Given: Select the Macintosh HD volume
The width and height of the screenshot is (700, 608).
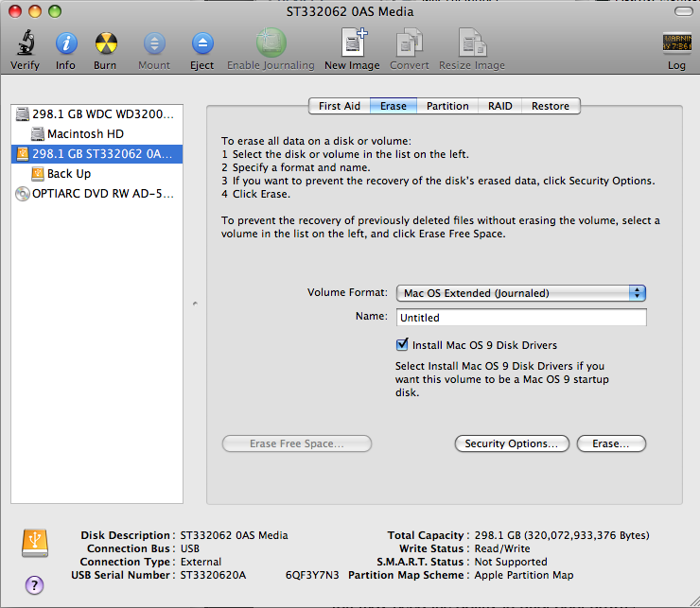Looking at the screenshot, I should point(96,134).
